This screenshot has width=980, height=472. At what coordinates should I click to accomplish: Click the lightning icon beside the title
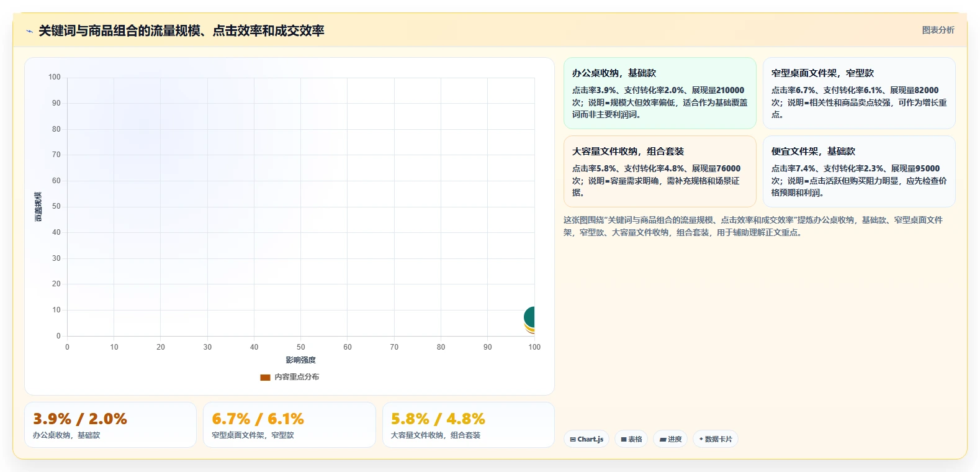click(29, 31)
